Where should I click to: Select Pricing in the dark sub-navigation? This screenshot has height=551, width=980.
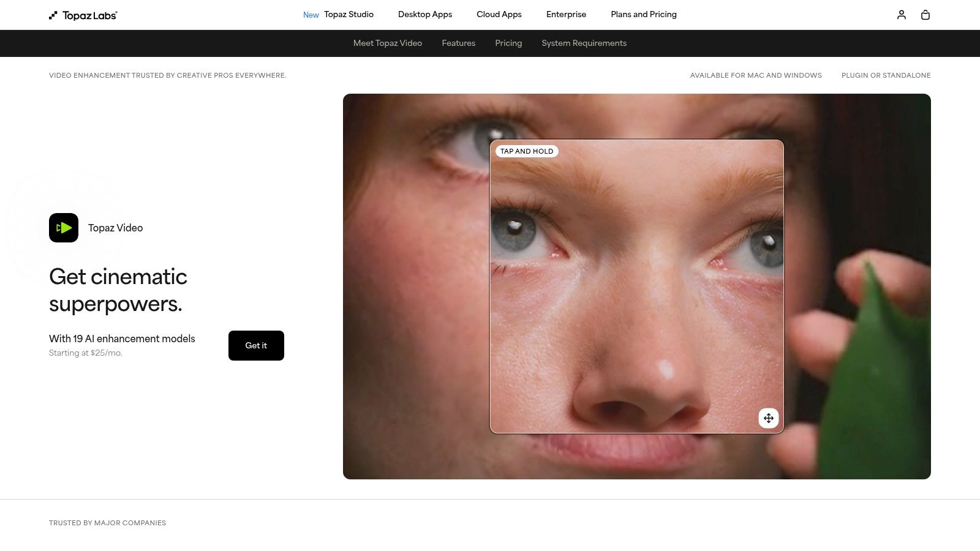click(x=508, y=43)
